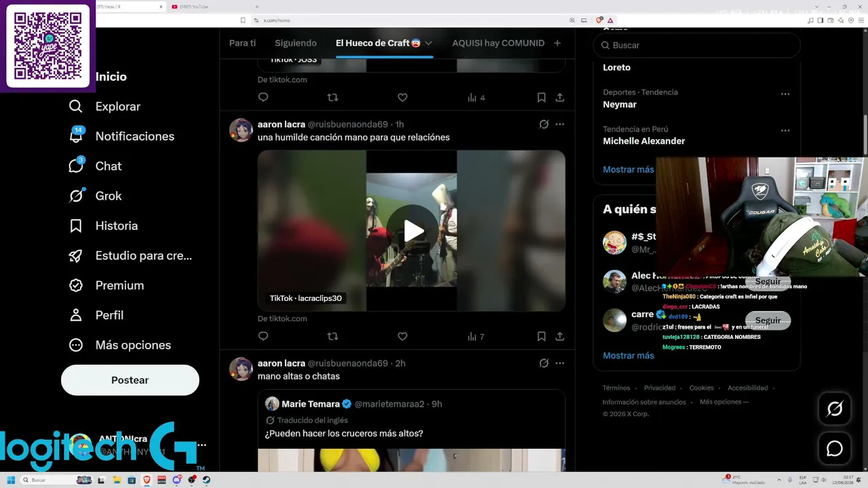Open Perfil from the sidebar
This screenshot has height=488, width=868.
point(96,315)
